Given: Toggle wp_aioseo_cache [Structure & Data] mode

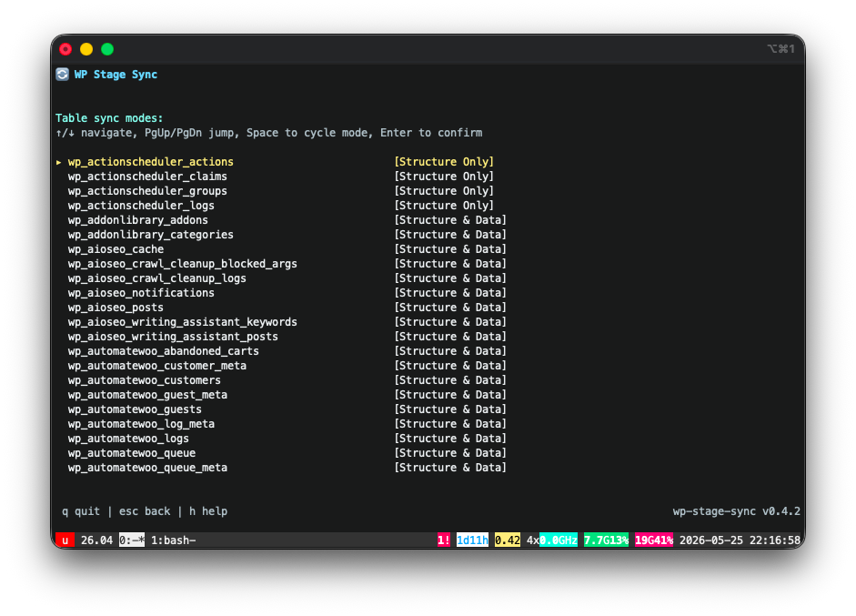Looking at the screenshot, I should 450,249.
